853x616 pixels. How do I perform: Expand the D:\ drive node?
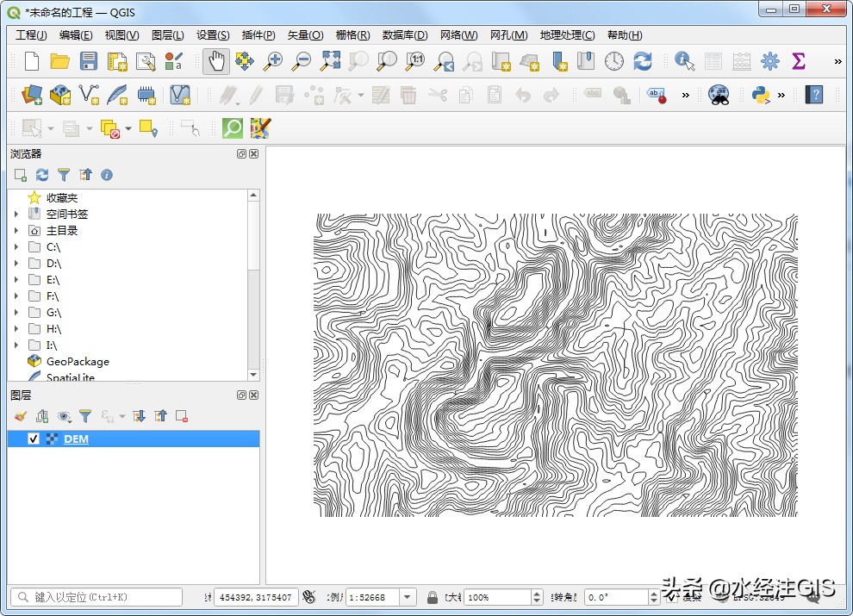[16, 263]
